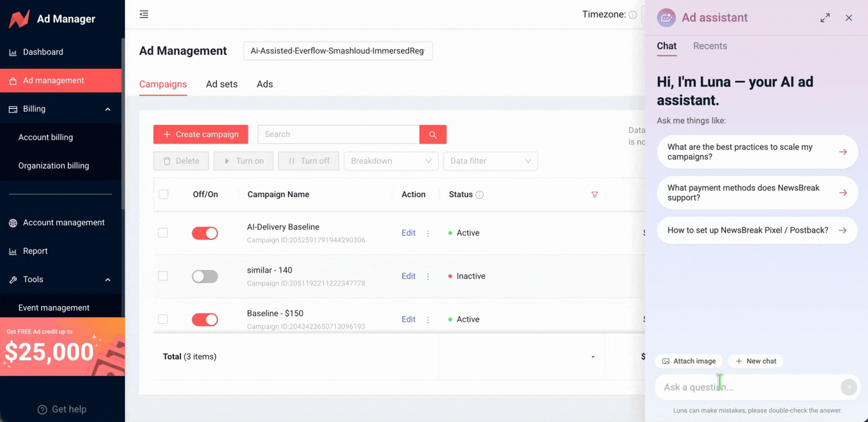The image size is (868, 422).
Task: Click Edit for Baseline - $150
Action: (x=408, y=319)
